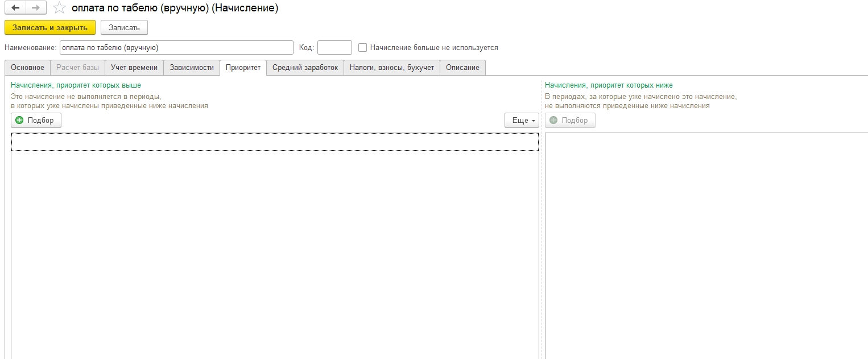Click the vertical splitter between priority lists
Viewport: 868px width, 359px height.
tap(542, 228)
